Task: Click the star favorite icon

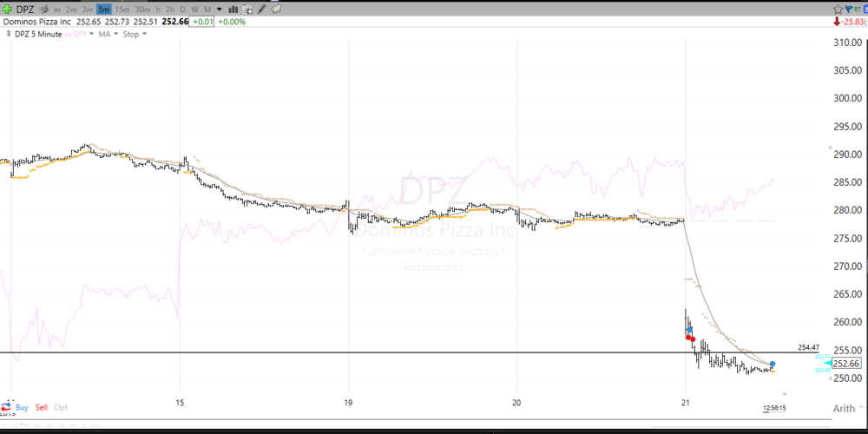Action: (x=838, y=10)
